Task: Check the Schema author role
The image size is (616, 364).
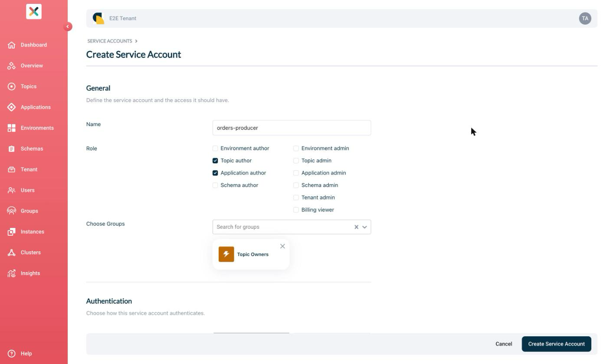Action: [215, 185]
